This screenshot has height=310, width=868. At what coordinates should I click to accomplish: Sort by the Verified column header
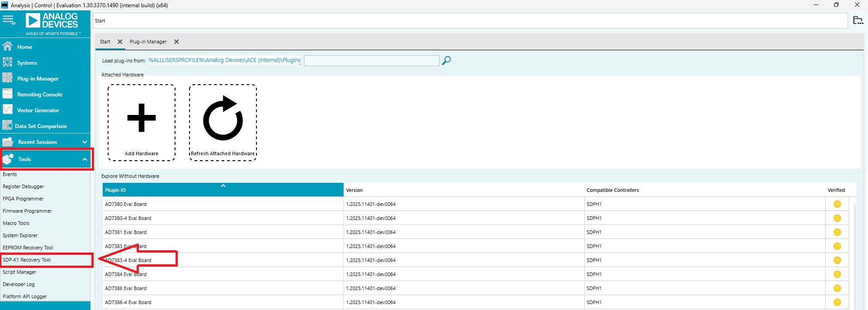[836, 190]
